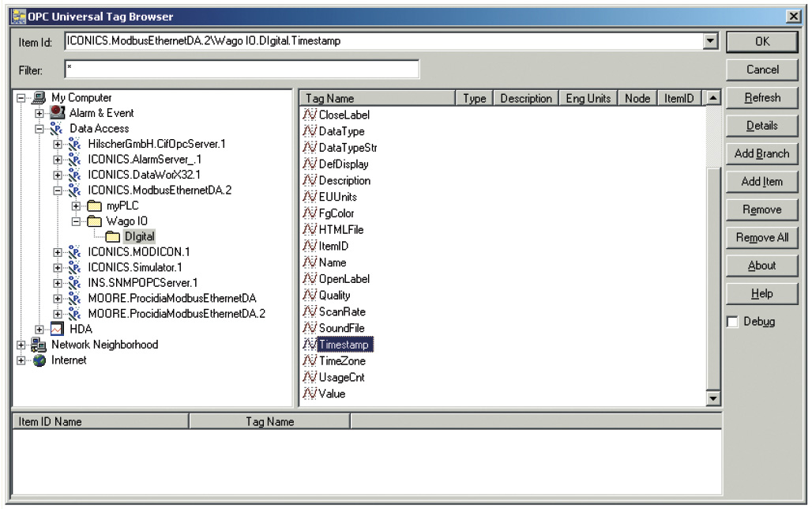Click the ScanRate tag icon
This screenshot has height=509, width=812.
310,311
